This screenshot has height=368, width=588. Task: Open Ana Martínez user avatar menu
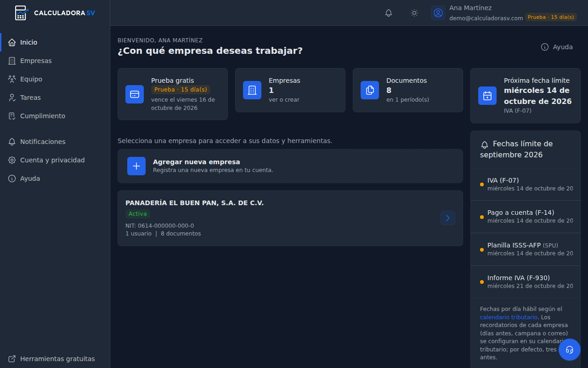point(438,13)
